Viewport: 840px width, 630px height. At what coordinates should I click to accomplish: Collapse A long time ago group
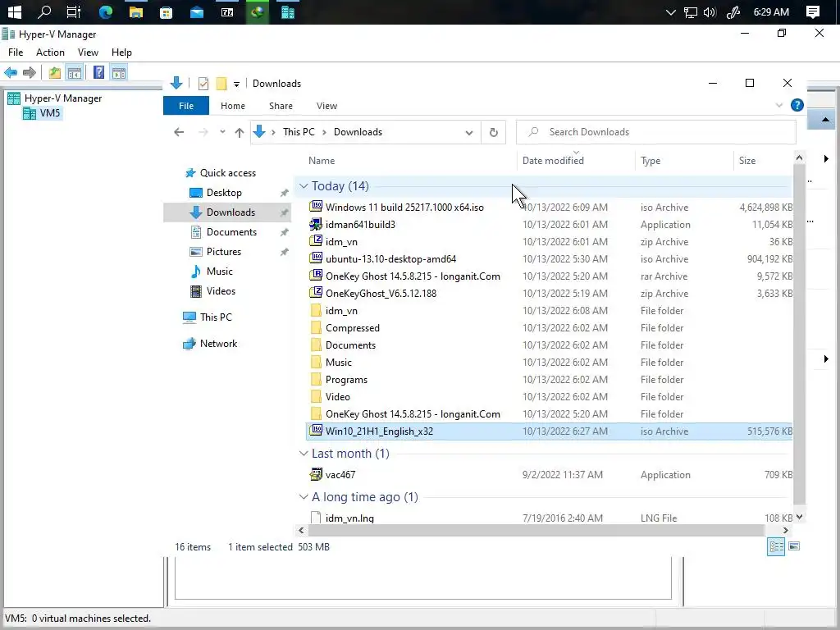(304, 496)
